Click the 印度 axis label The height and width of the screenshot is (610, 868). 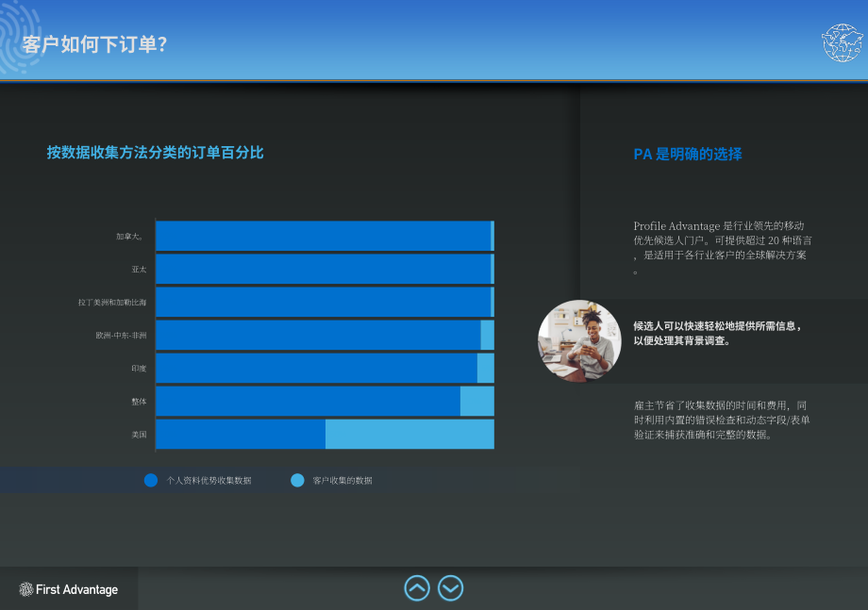[x=139, y=369]
